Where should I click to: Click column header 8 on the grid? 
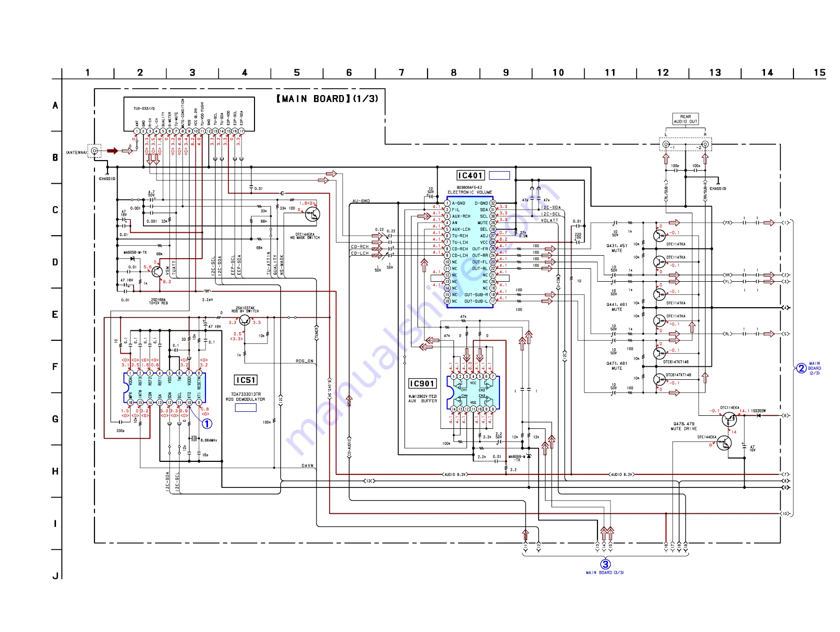tap(453, 73)
